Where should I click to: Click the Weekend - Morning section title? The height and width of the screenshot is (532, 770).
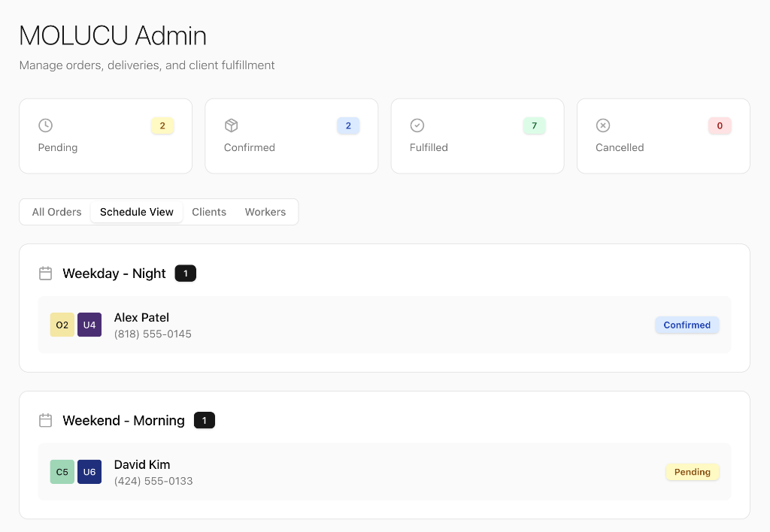[124, 421]
